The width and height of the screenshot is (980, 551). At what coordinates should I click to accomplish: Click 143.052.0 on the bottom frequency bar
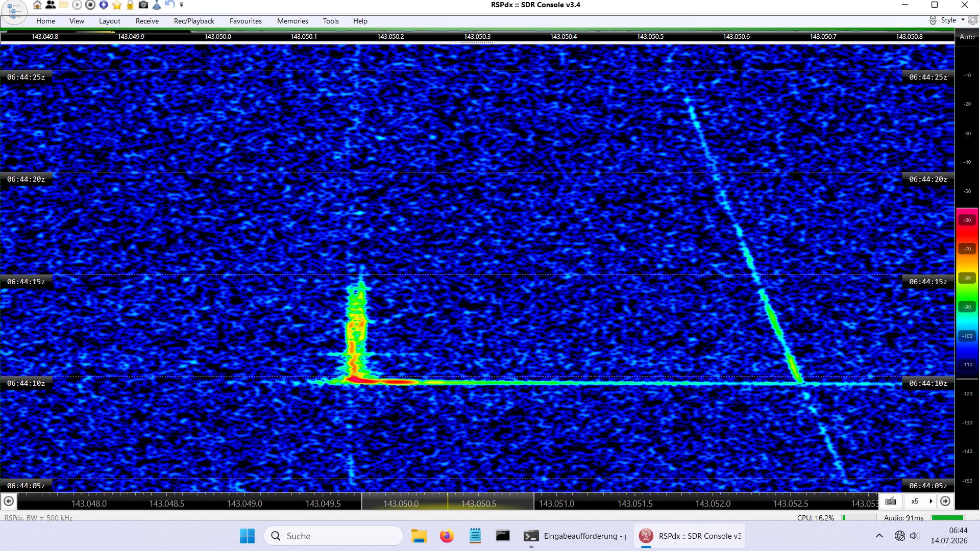coord(713,504)
